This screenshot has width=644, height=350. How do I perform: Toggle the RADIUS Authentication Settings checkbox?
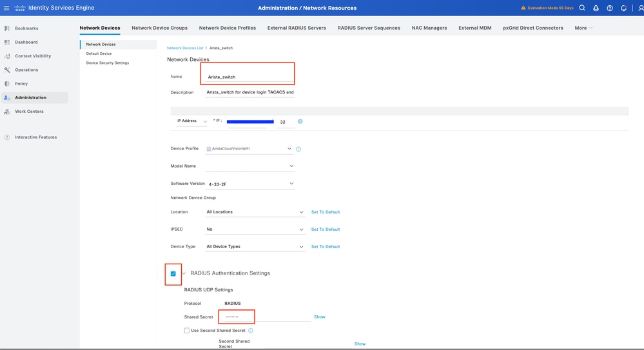pyautogui.click(x=173, y=274)
